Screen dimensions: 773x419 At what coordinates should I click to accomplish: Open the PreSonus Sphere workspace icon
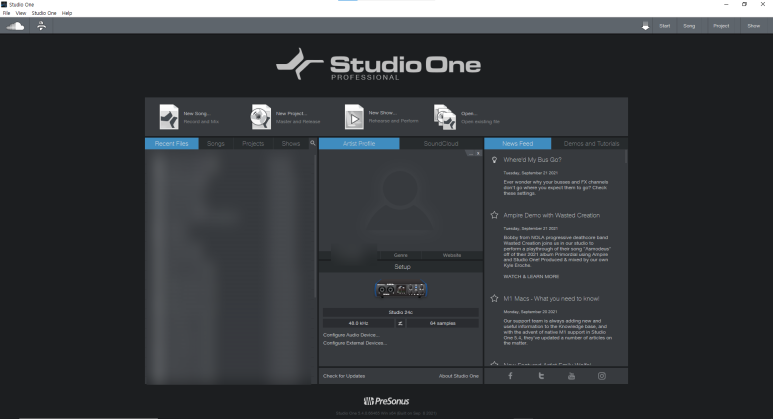pos(41,26)
